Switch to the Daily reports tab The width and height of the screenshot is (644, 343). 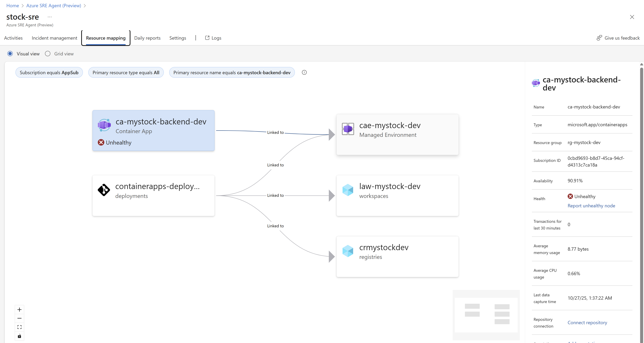pos(147,38)
